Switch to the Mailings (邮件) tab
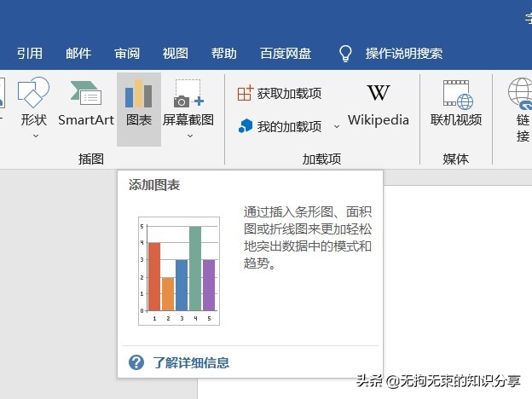532x399 pixels. [x=78, y=53]
